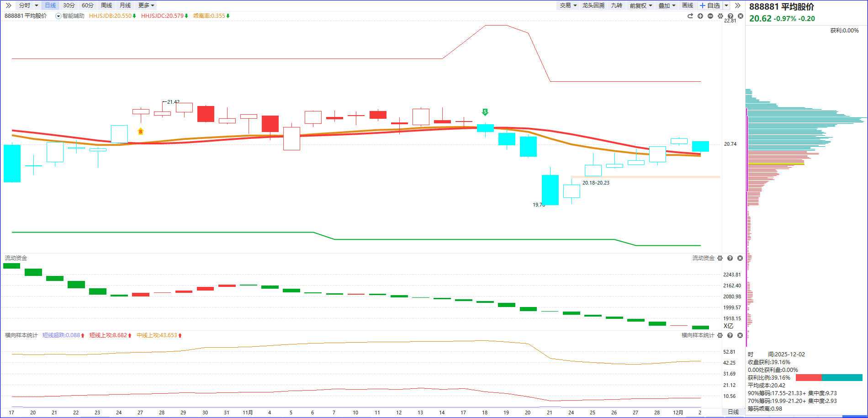Viewport: 868px width, 418px height.
Task: Click the 九转 indicator button
Action: point(617,5)
